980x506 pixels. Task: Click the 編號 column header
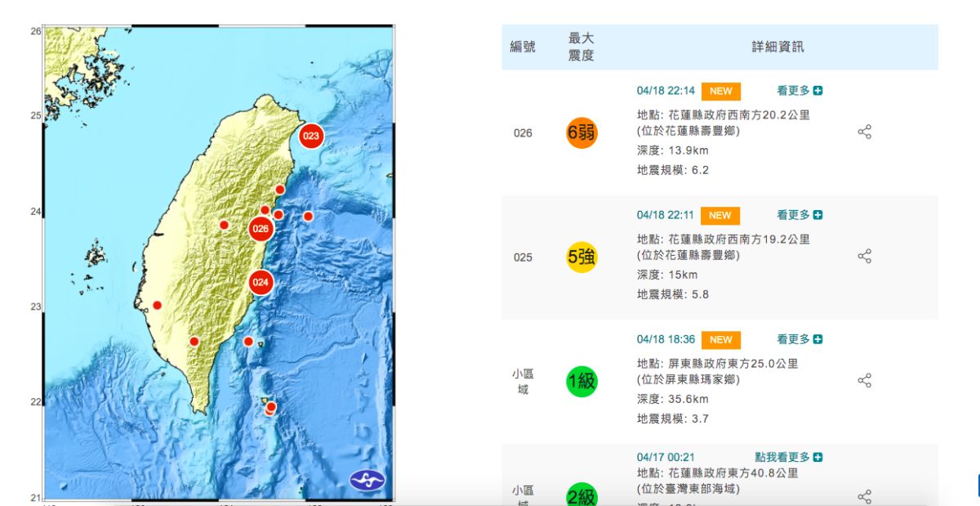click(523, 47)
